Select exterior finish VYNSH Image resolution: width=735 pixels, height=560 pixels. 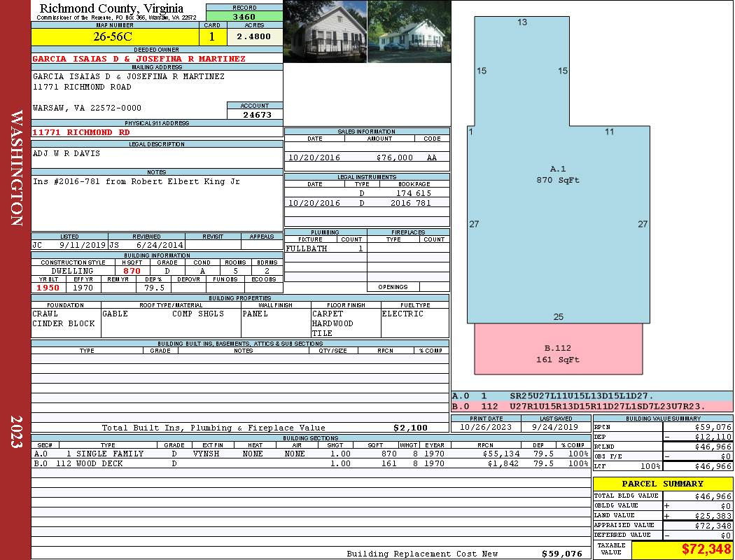pyautogui.click(x=208, y=454)
